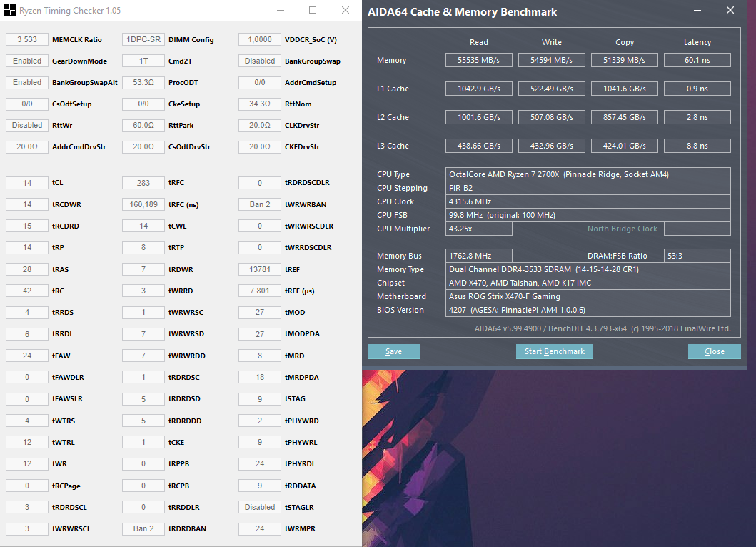Click the VDDCR_SoC voltage value 1,0000

click(x=260, y=39)
